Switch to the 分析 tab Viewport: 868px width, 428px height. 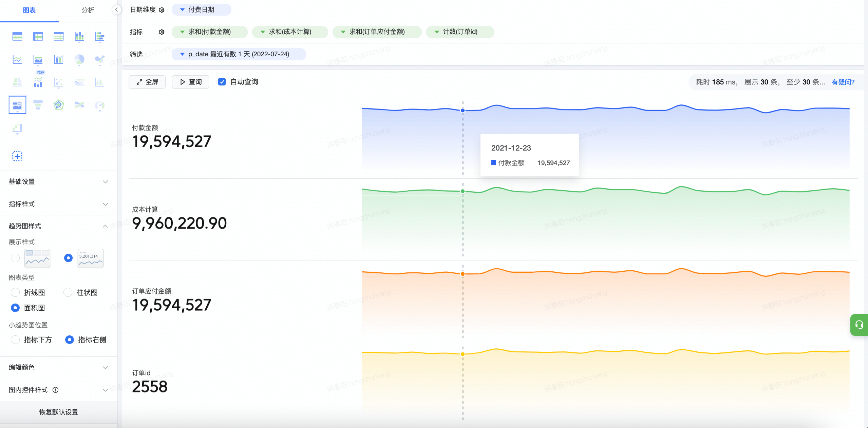(x=88, y=10)
